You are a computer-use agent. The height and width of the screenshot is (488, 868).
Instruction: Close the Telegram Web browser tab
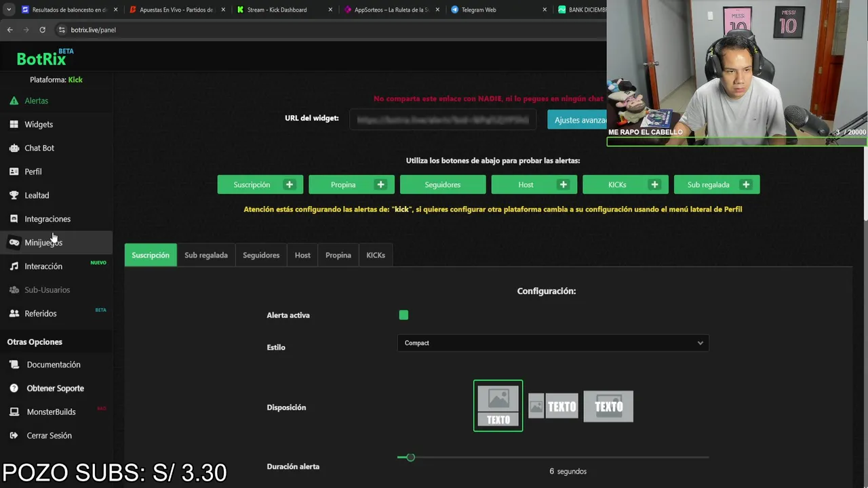[x=545, y=9]
